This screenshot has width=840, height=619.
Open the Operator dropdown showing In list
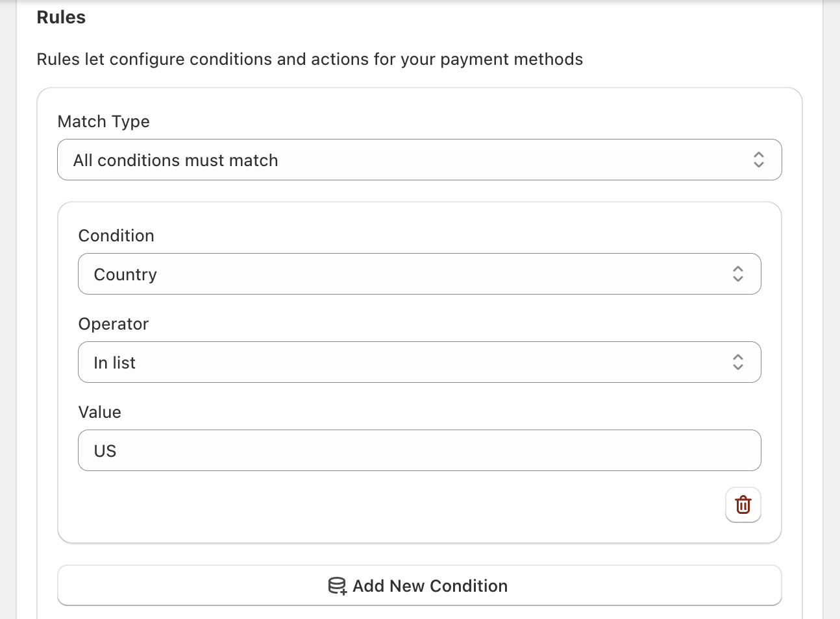[x=419, y=362]
